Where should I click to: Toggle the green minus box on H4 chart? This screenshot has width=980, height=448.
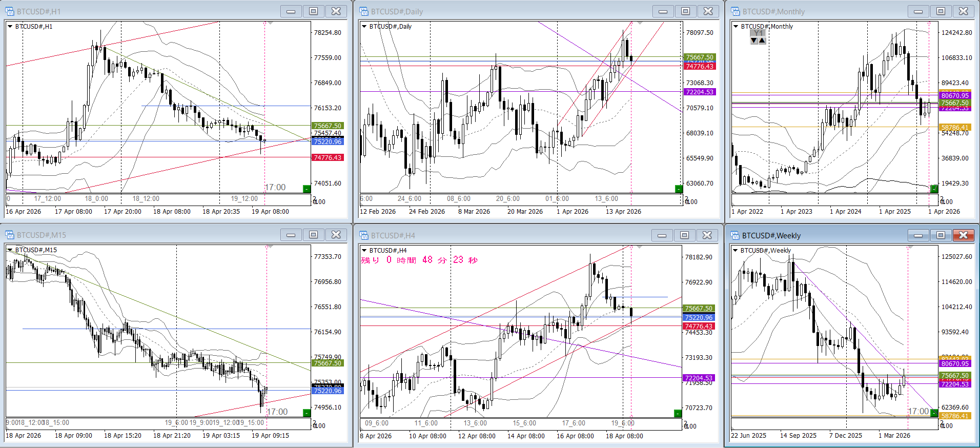678,413
